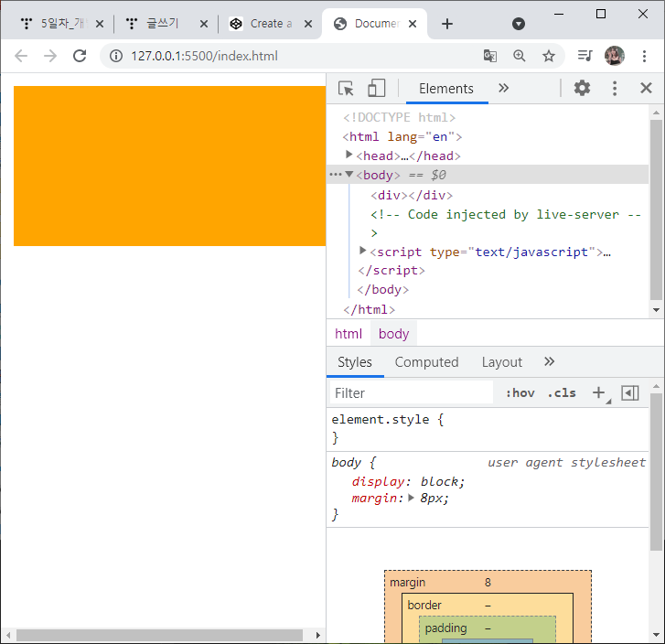665x644 pixels.
Task: Open the tab search dropdown button
Action: [x=519, y=24]
